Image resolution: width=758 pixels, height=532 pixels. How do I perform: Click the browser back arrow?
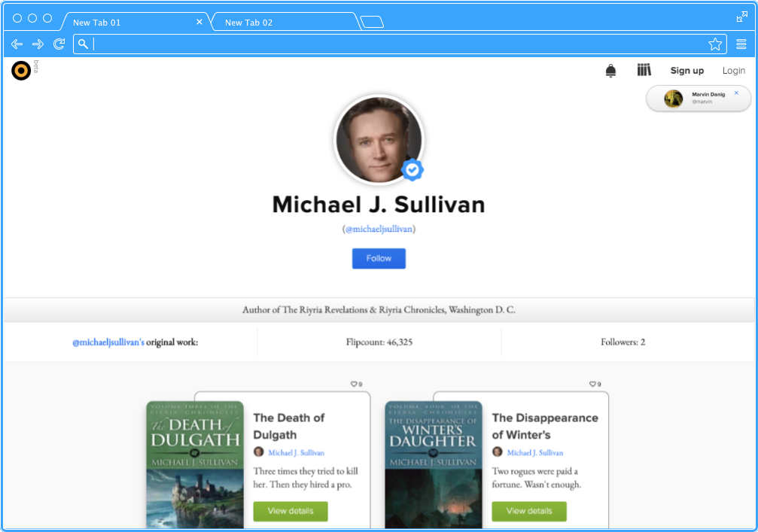(x=17, y=44)
